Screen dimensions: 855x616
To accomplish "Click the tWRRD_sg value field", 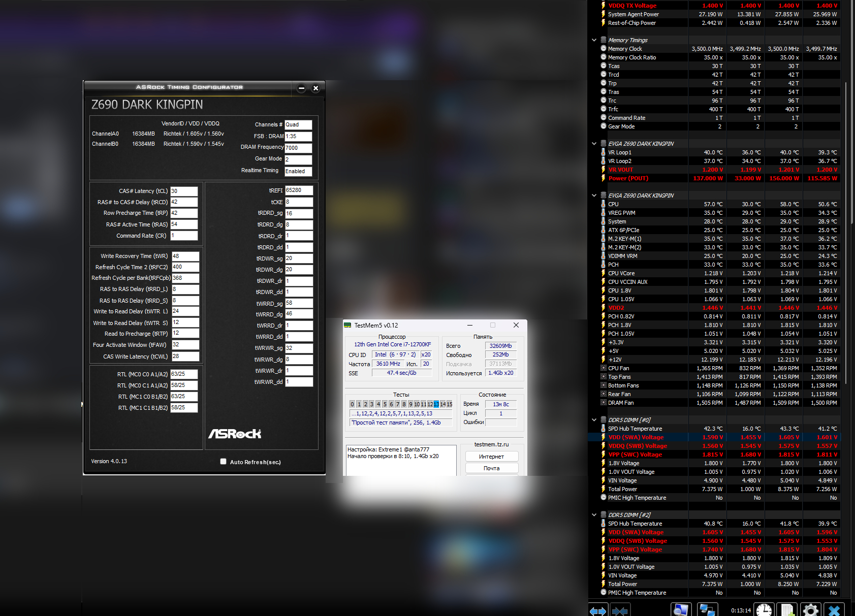I will (299, 303).
